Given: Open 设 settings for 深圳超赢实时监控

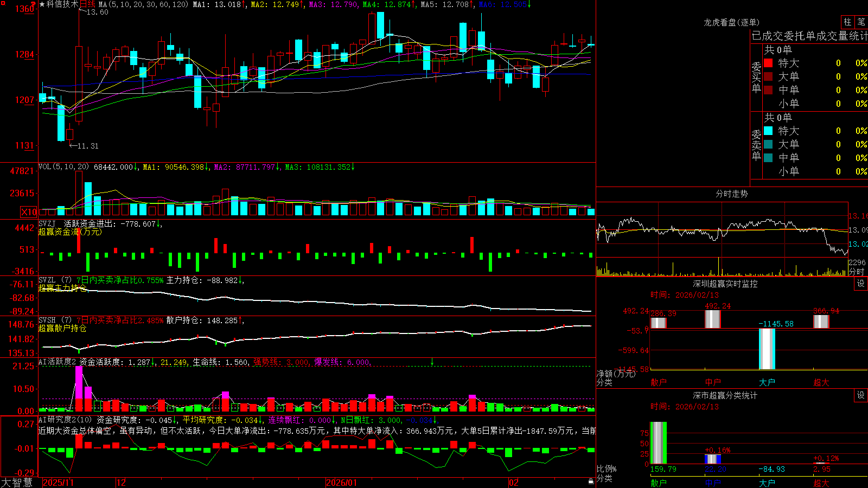Looking at the screenshot, I should (x=861, y=284).
